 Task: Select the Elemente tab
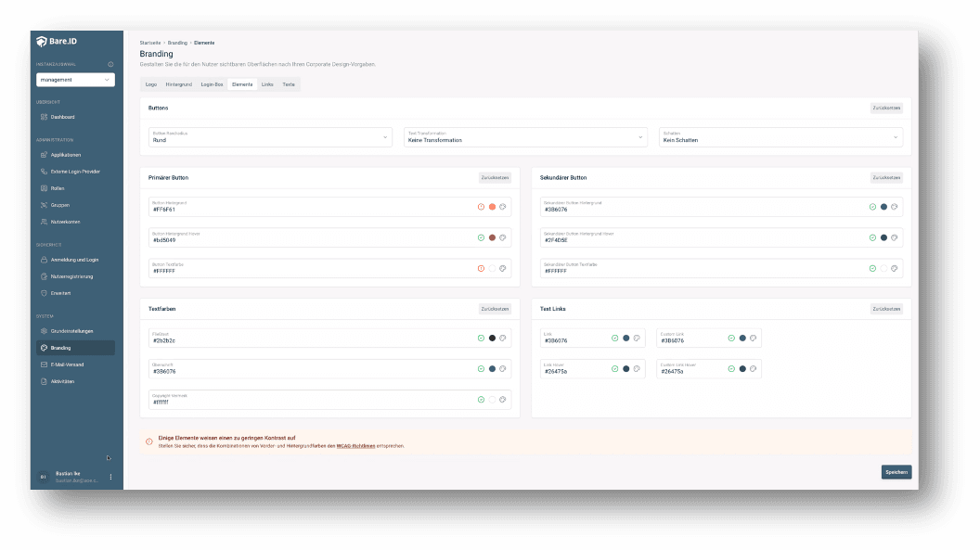[x=242, y=84]
